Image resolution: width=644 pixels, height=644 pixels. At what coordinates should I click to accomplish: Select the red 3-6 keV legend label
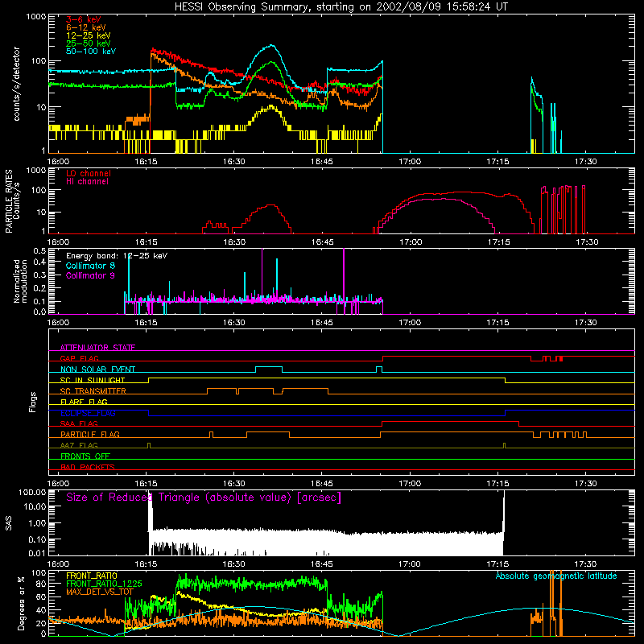(x=83, y=19)
